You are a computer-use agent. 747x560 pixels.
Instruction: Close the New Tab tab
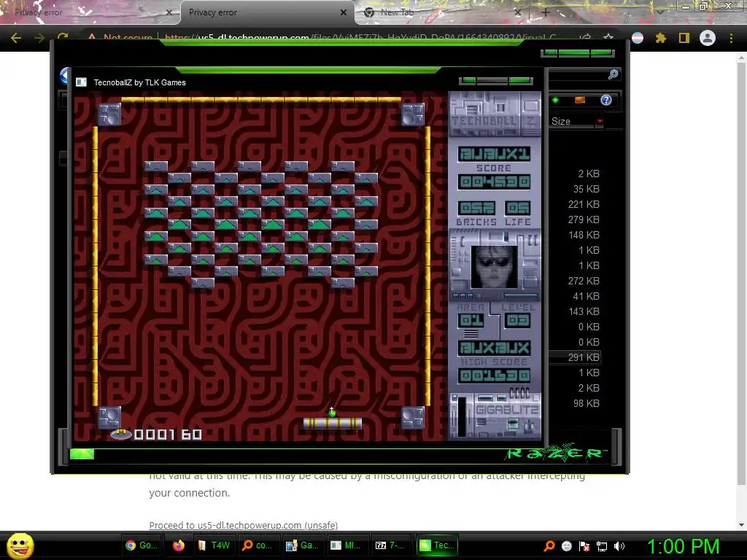[x=518, y=12]
